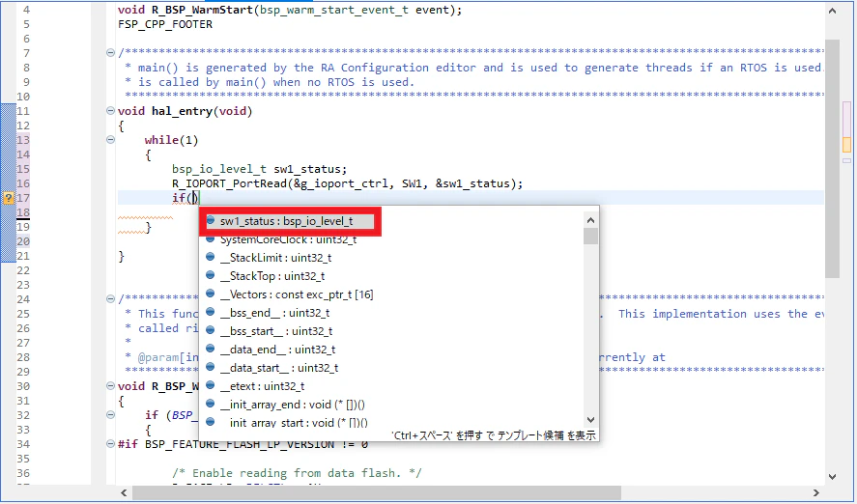Click orange overview ruler annotation marker
The height and width of the screenshot is (504, 857).
click(846, 145)
